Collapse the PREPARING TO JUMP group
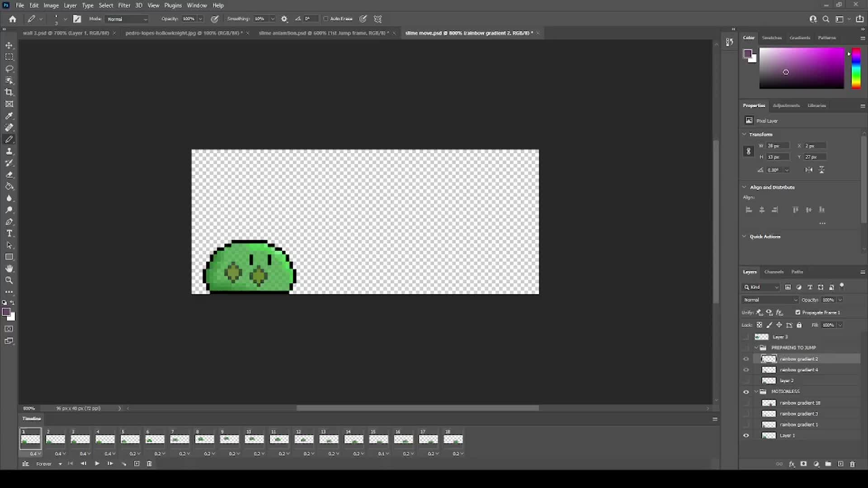 [x=756, y=347]
